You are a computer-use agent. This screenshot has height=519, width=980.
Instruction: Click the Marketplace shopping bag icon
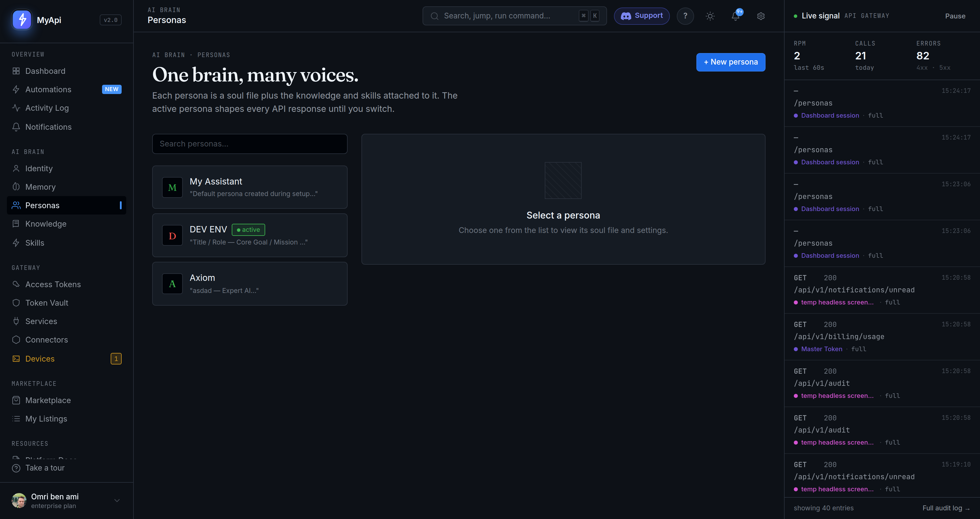pos(16,400)
